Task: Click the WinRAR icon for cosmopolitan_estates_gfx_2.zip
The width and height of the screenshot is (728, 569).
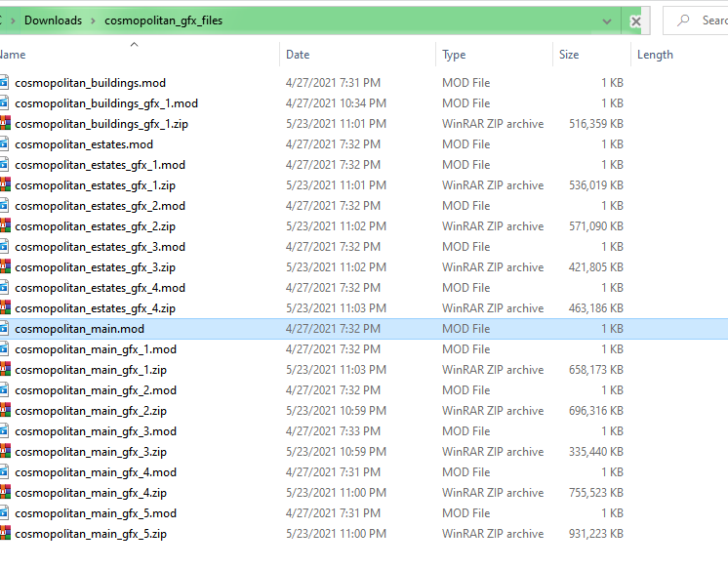Action: coord(5,226)
